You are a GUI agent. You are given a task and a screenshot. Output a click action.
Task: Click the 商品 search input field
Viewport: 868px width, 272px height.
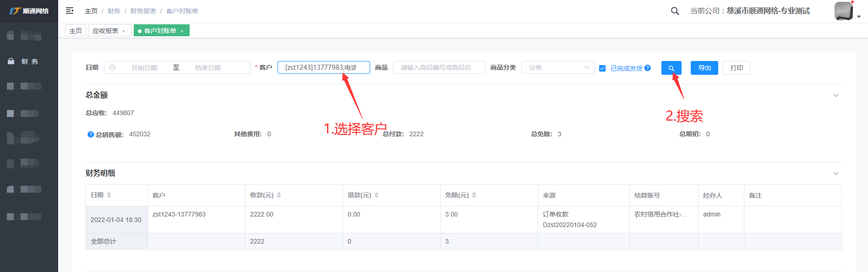(438, 67)
